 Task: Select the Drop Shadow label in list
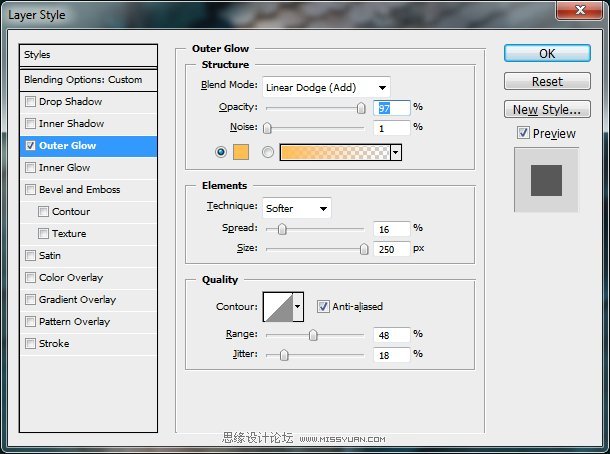click(x=70, y=102)
